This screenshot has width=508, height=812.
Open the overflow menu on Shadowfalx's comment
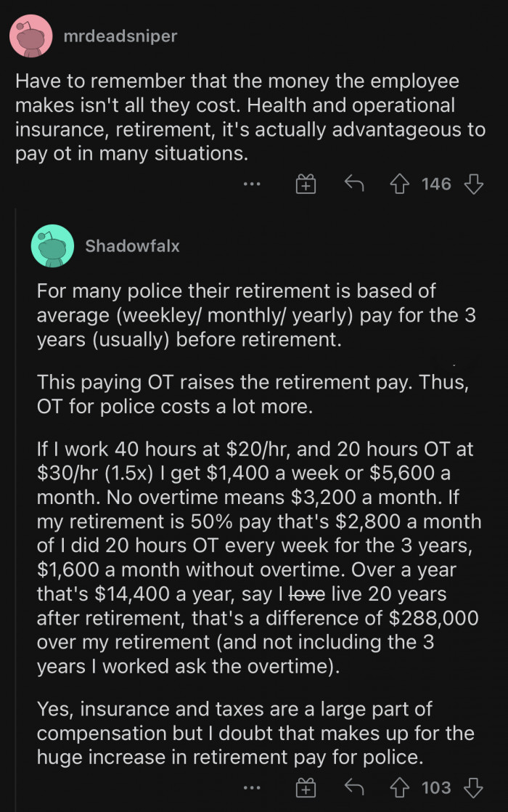point(252,787)
